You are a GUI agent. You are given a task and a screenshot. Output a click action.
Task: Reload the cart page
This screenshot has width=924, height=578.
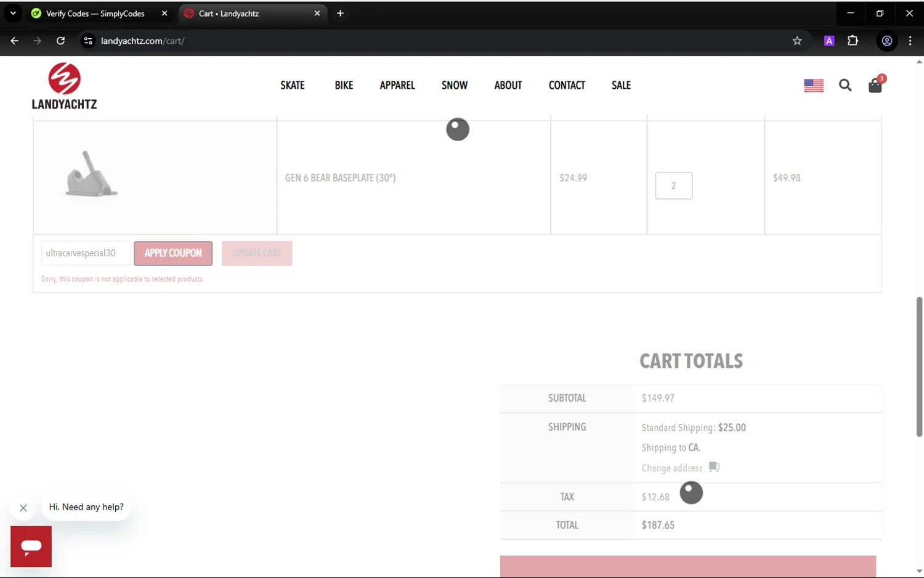(x=60, y=41)
